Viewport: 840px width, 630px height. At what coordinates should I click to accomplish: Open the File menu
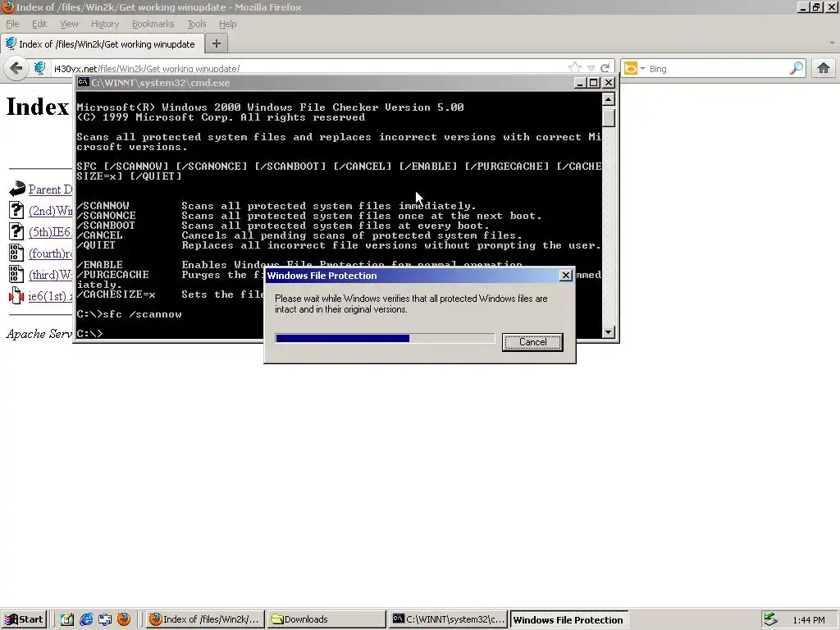point(12,24)
